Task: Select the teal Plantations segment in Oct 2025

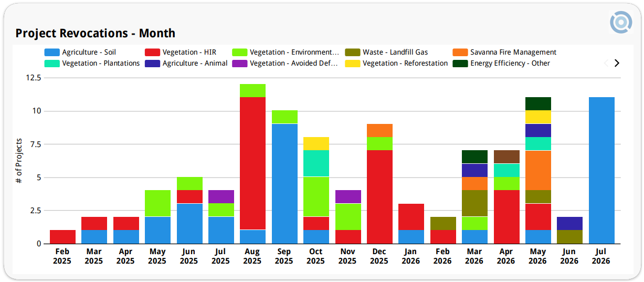Action: [x=316, y=163]
